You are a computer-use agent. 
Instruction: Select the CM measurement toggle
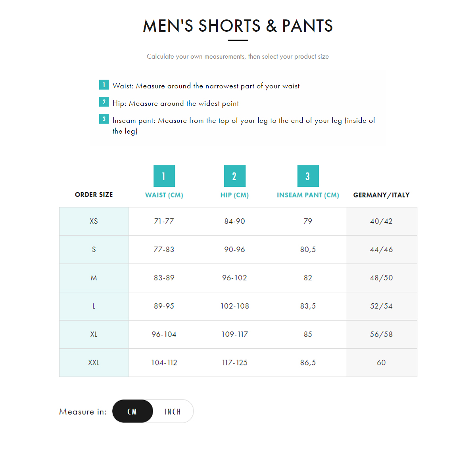pyautogui.click(x=132, y=411)
